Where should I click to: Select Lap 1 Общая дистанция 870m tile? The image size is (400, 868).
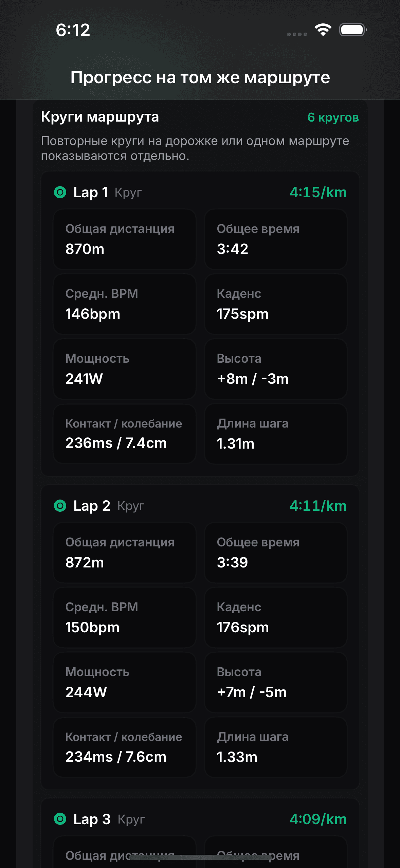tap(125, 239)
